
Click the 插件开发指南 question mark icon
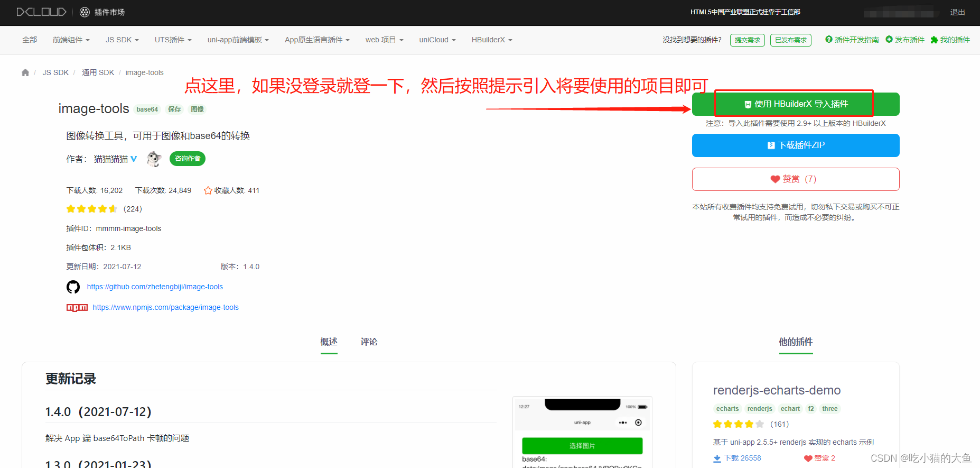pyautogui.click(x=829, y=40)
